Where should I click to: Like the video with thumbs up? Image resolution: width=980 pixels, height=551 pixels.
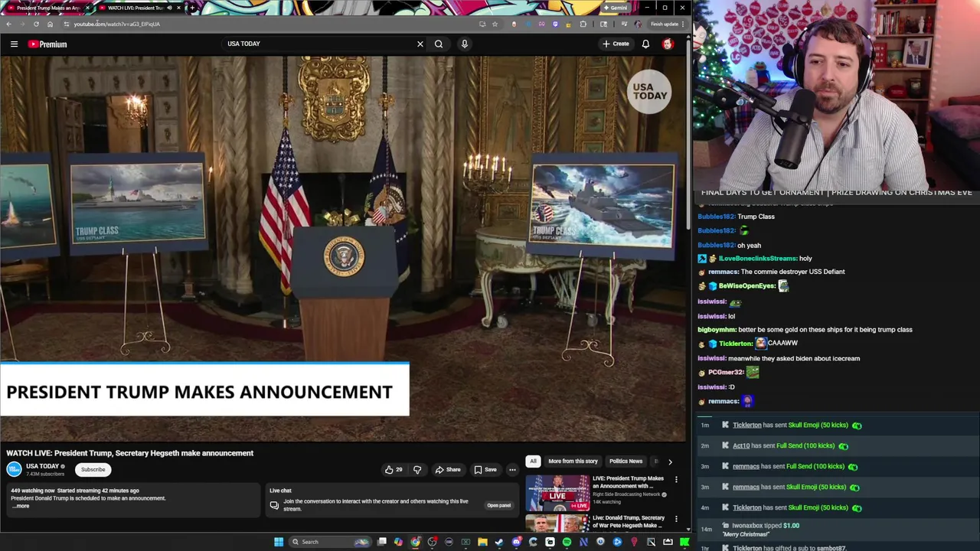(394, 470)
